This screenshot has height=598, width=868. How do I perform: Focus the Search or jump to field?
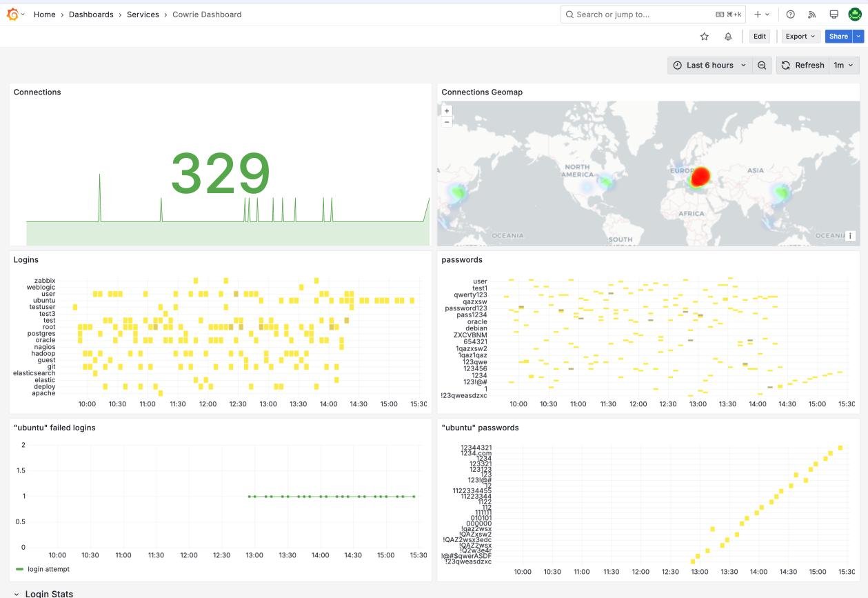[653, 14]
